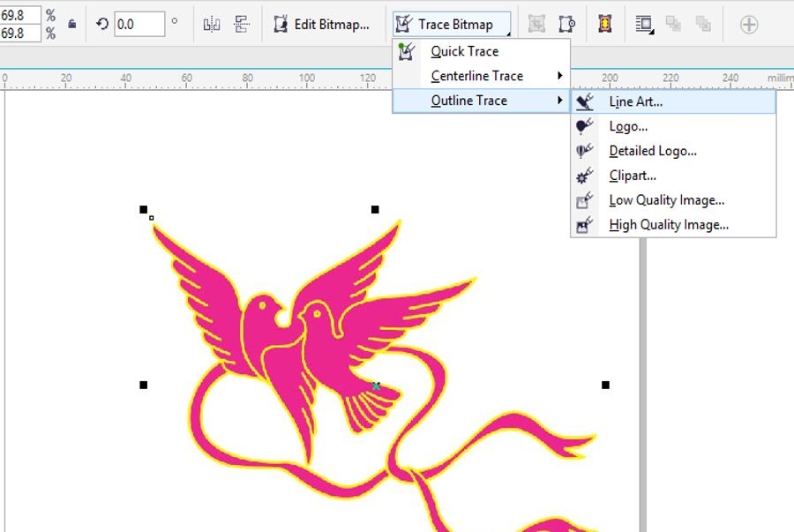
Task: Choose Detailed Logo trace option
Action: [673, 151]
